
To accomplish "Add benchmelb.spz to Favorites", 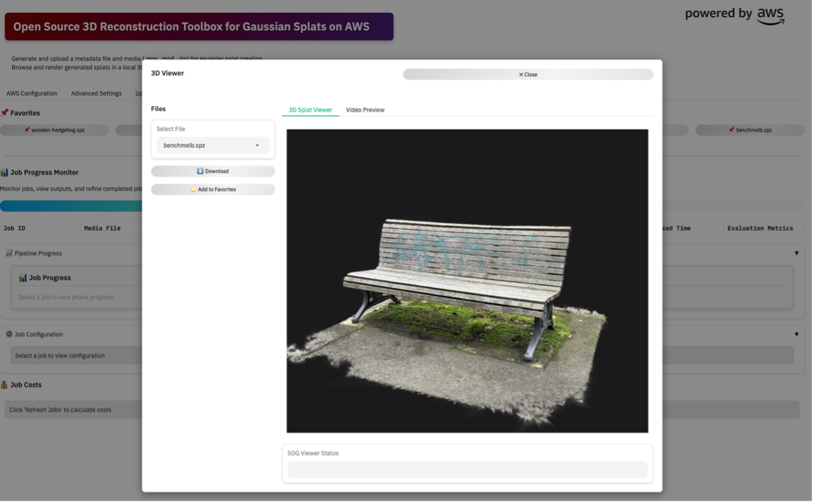I will (213, 189).
